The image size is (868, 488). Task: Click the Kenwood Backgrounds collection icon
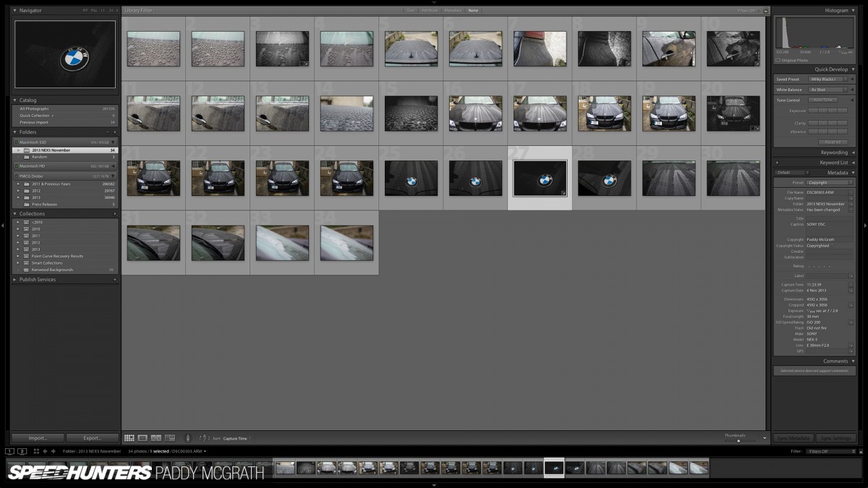click(x=26, y=270)
